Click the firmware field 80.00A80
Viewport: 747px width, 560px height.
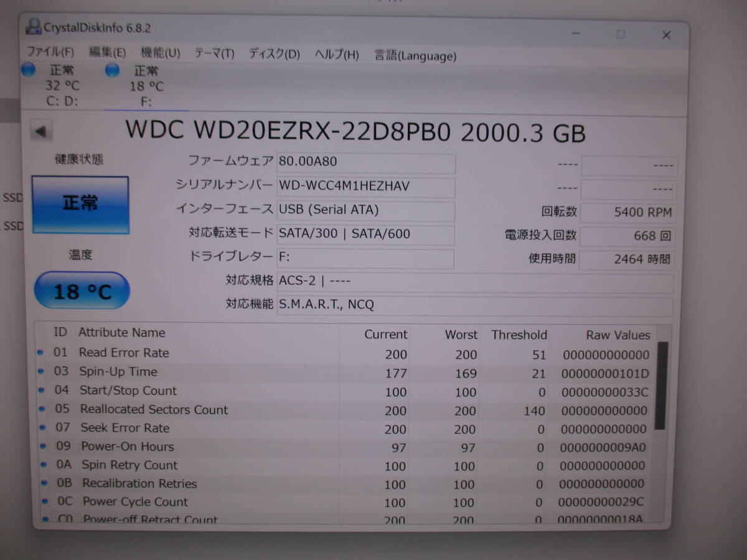tap(365, 163)
